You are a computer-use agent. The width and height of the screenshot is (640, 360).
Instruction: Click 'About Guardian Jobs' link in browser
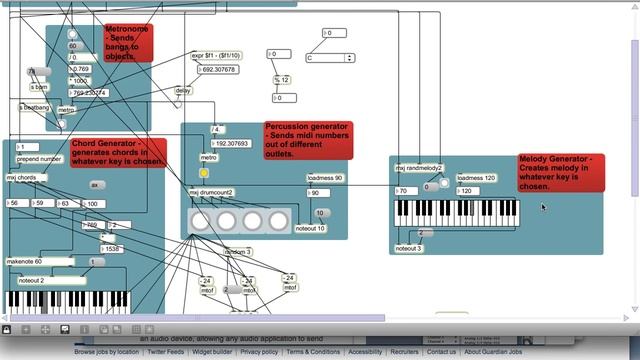click(493, 352)
